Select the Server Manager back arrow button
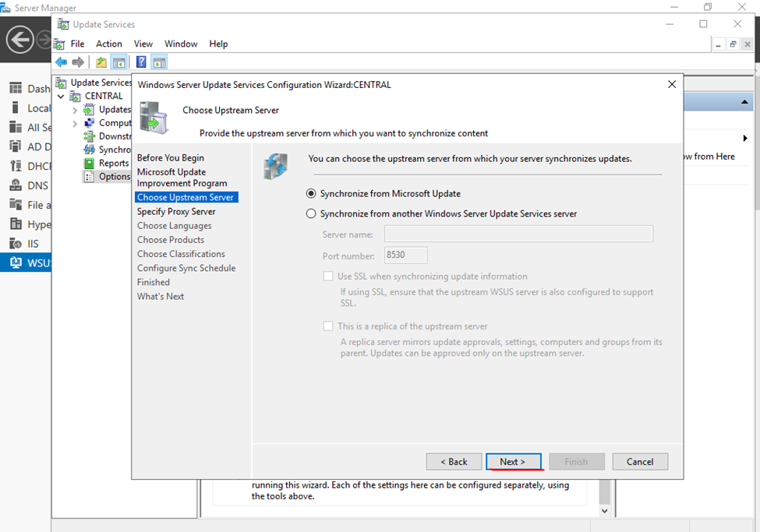760x532 pixels. (x=20, y=38)
